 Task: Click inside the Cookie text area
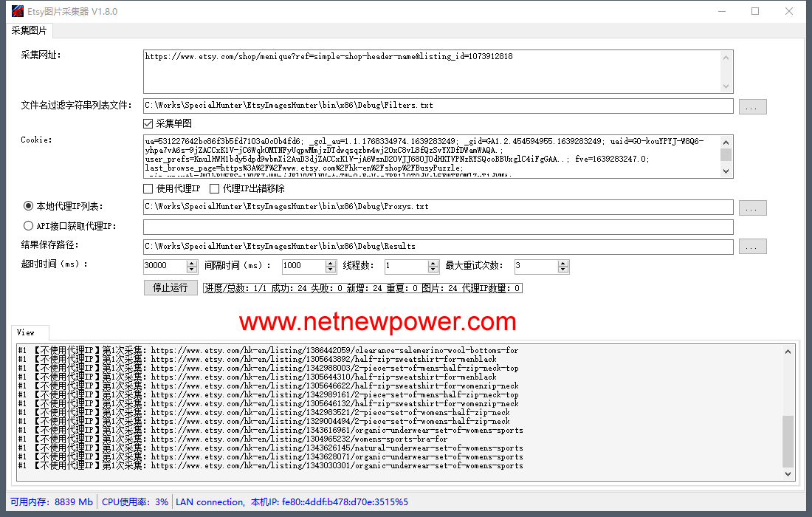[x=431, y=157]
